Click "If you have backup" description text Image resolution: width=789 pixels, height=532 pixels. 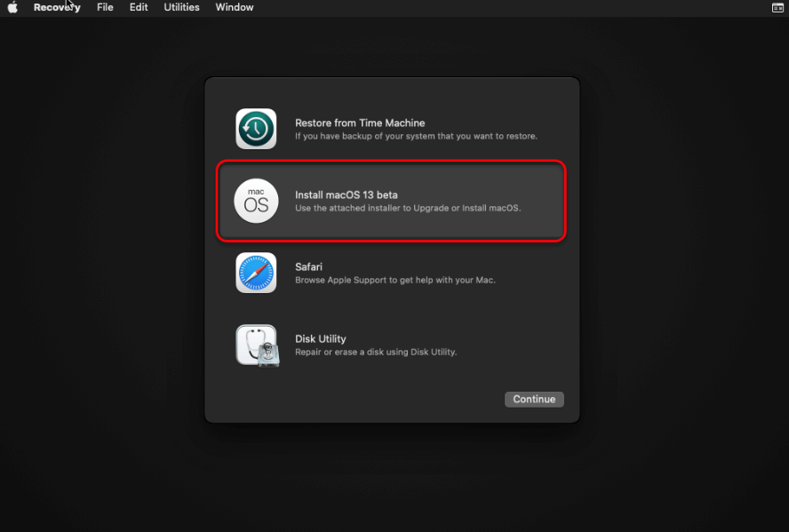click(x=416, y=137)
